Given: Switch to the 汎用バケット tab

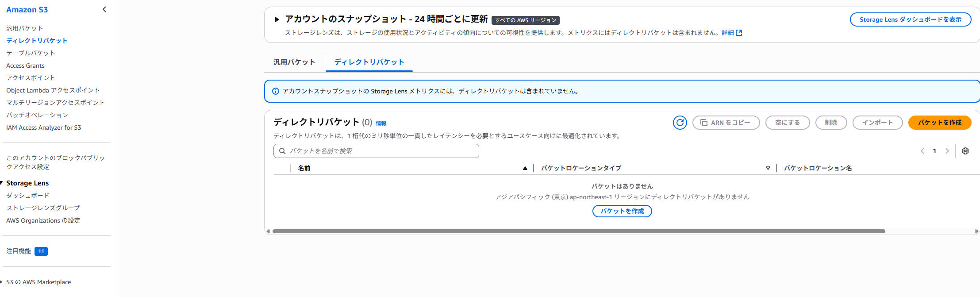Looking at the screenshot, I should (x=294, y=62).
